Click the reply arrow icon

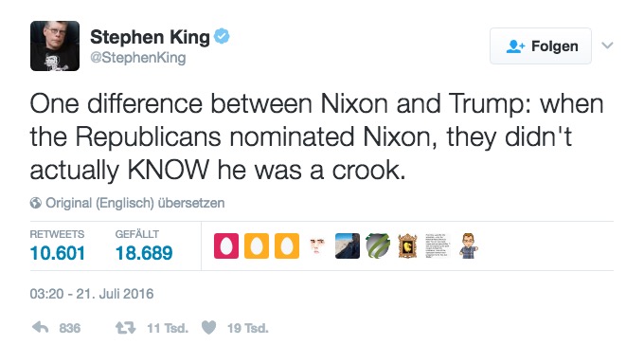(x=40, y=328)
